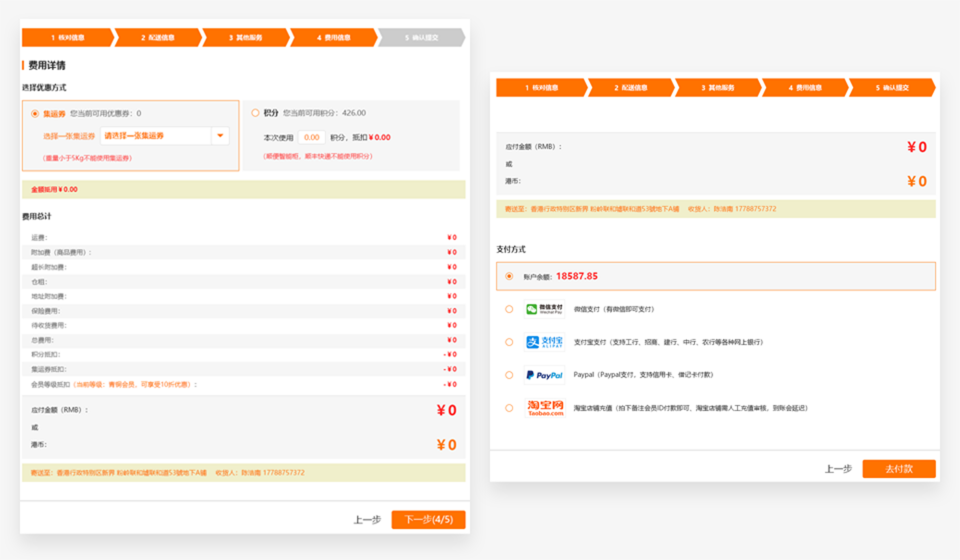
Task: Select the PayPal radio button
Action: [x=509, y=375]
